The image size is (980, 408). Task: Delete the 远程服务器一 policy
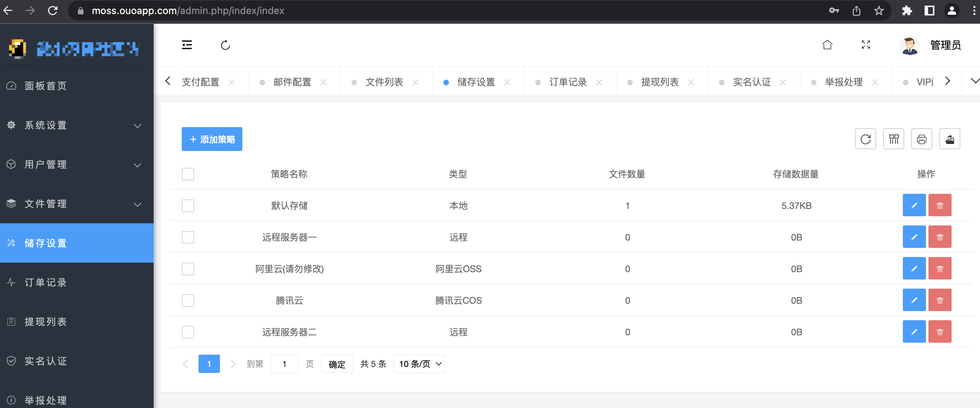(940, 237)
